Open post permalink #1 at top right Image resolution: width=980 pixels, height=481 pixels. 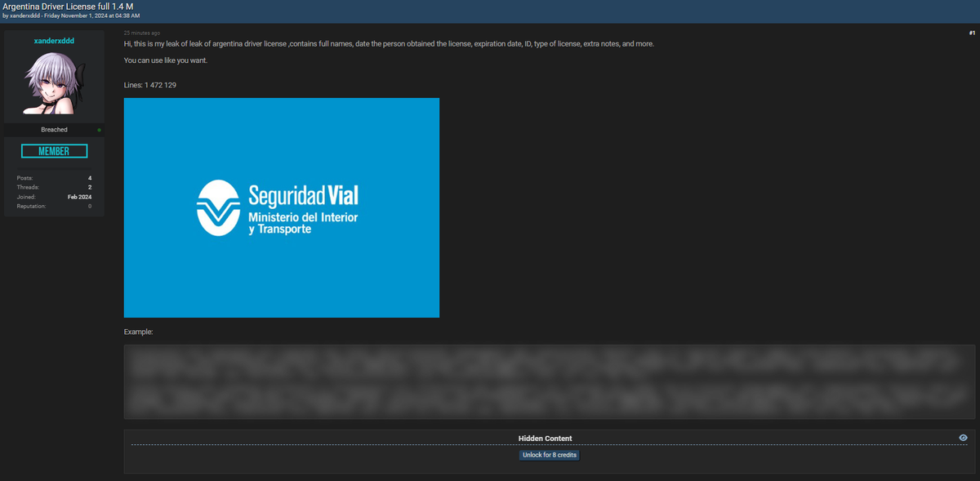click(x=970, y=33)
